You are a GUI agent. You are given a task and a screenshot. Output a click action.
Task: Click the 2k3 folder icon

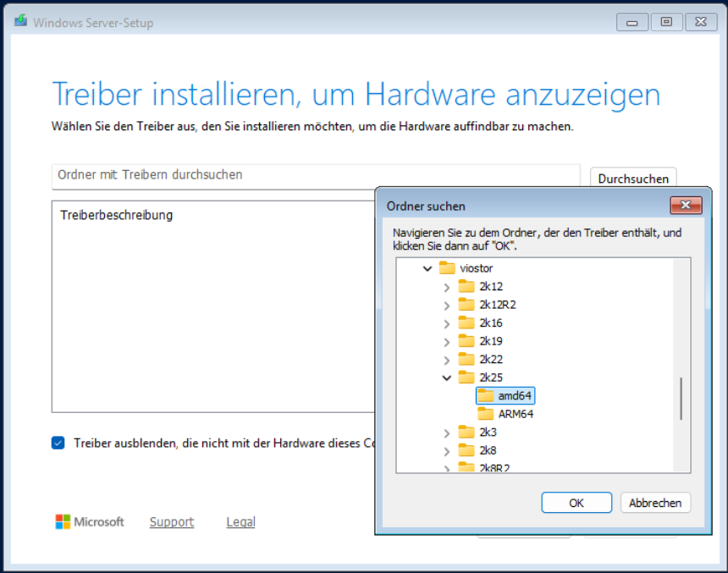click(x=466, y=433)
